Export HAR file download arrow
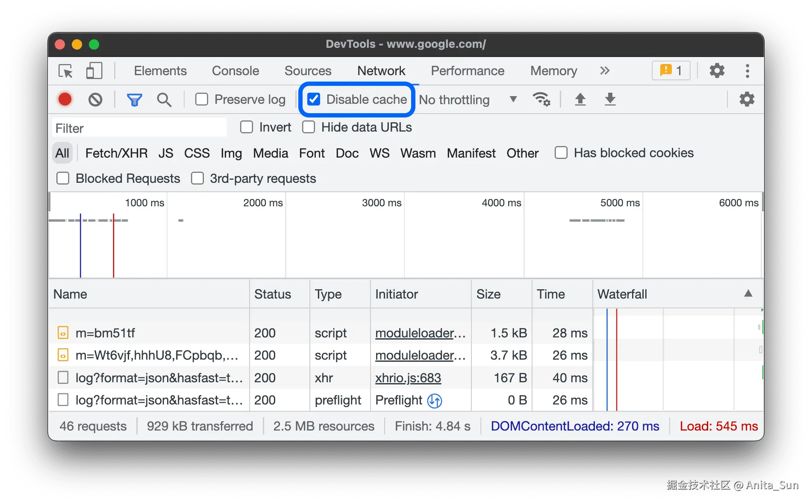 click(x=610, y=100)
